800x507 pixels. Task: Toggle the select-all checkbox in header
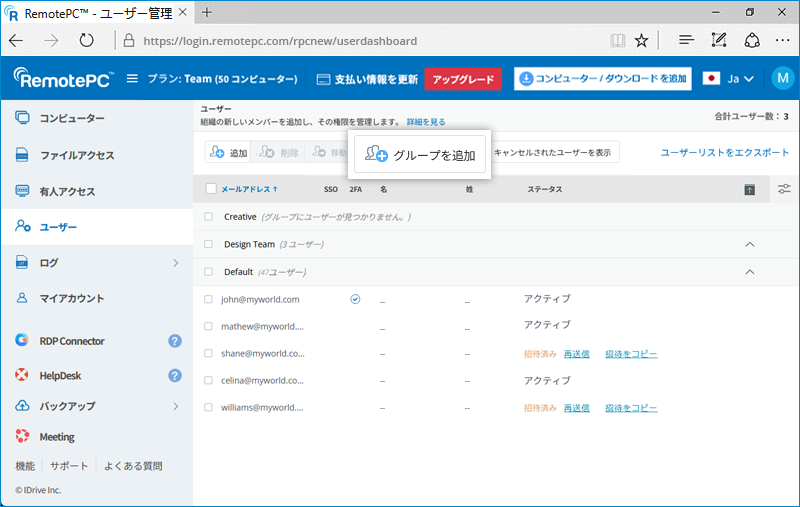pyautogui.click(x=211, y=189)
